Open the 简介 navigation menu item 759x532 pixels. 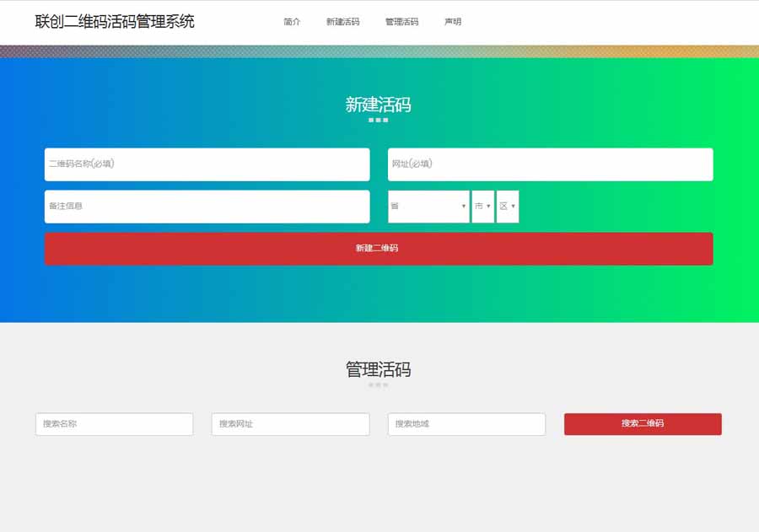[292, 22]
